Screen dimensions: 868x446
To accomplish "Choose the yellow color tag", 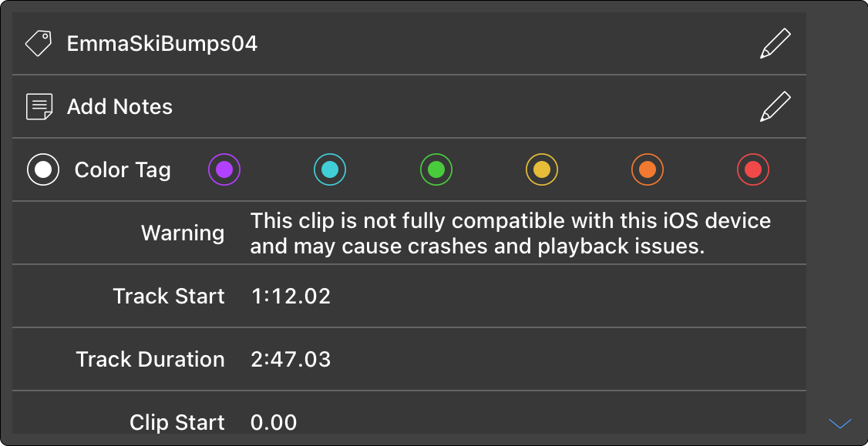I will pyautogui.click(x=542, y=169).
